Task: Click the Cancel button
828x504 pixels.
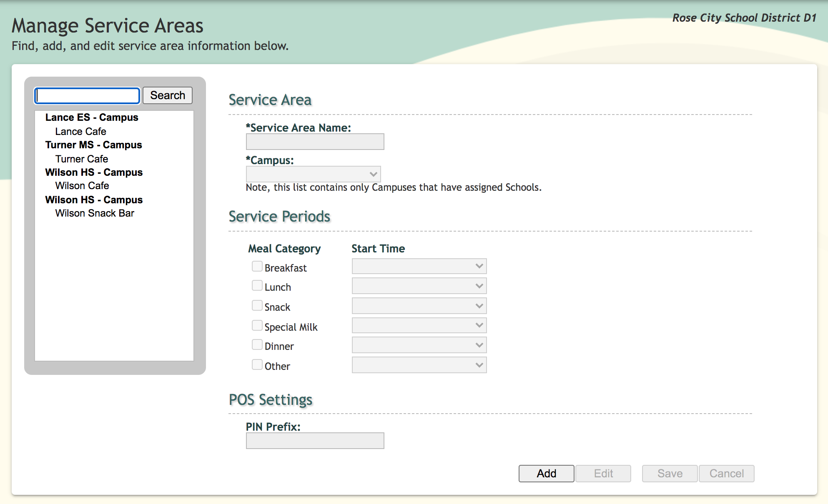Action: point(726,474)
